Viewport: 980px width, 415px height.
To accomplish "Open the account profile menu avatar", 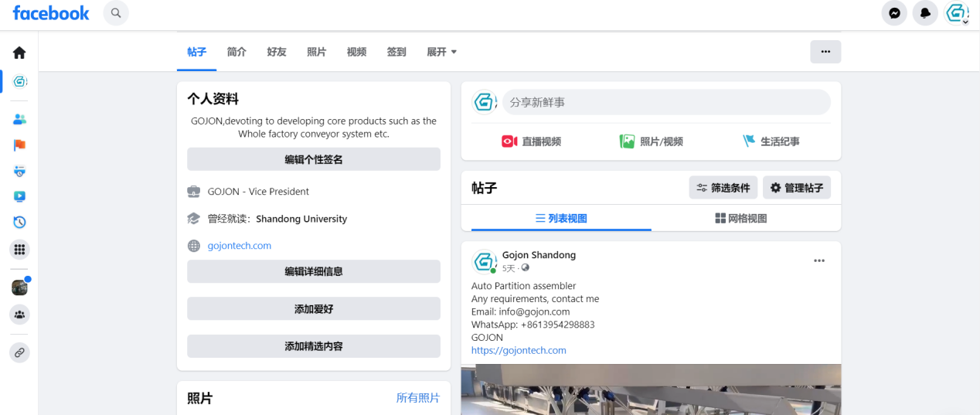I will [957, 13].
